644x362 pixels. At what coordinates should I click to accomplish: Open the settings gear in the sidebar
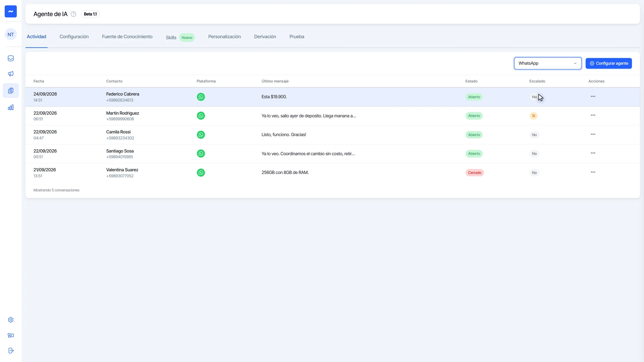pos(11,320)
